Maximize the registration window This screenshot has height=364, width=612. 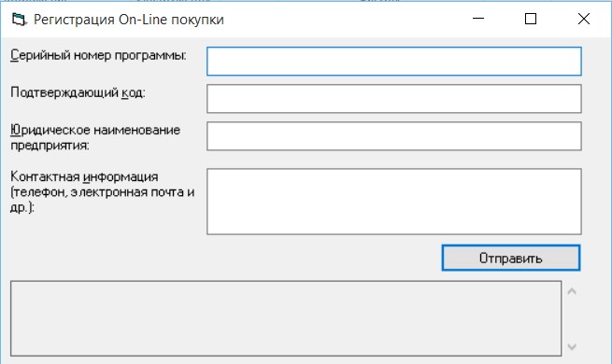[531, 19]
